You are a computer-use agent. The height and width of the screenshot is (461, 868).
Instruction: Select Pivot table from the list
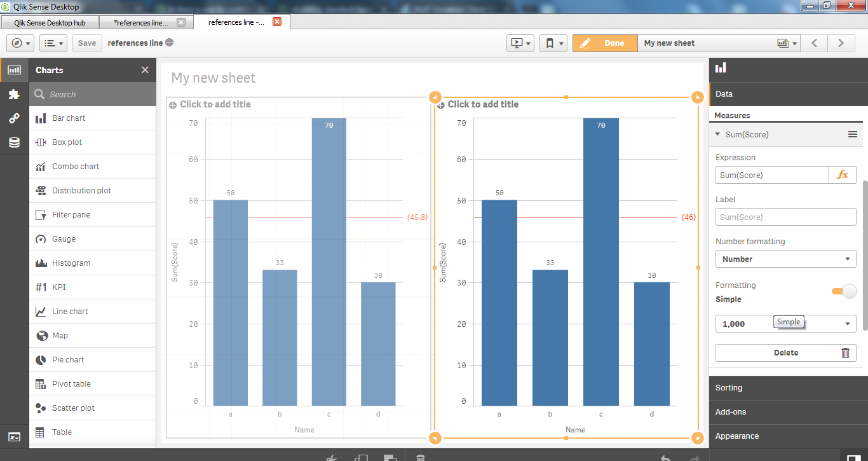(x=93, y=384)
